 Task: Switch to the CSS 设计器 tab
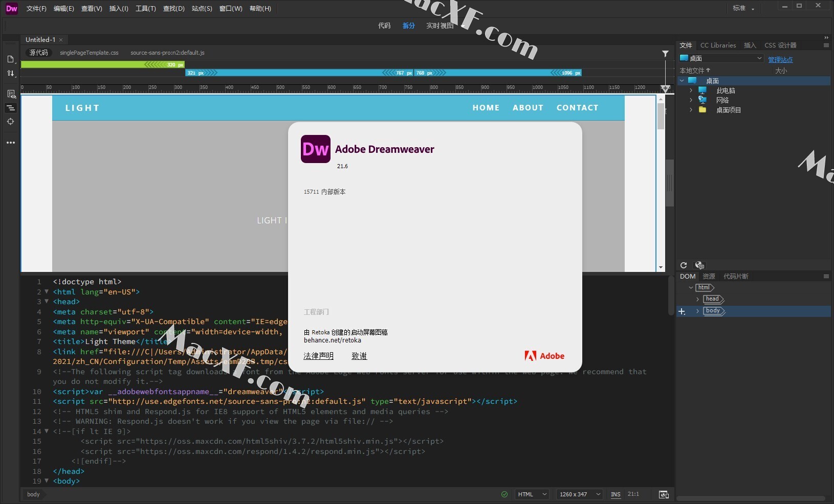(780, 45)
